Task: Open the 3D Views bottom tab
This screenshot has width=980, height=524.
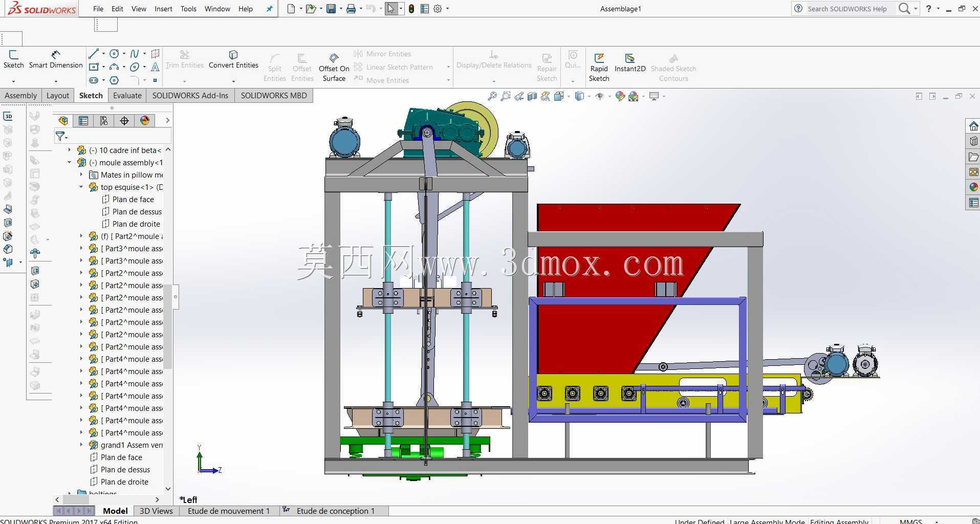Action: [x=156, y=511]
